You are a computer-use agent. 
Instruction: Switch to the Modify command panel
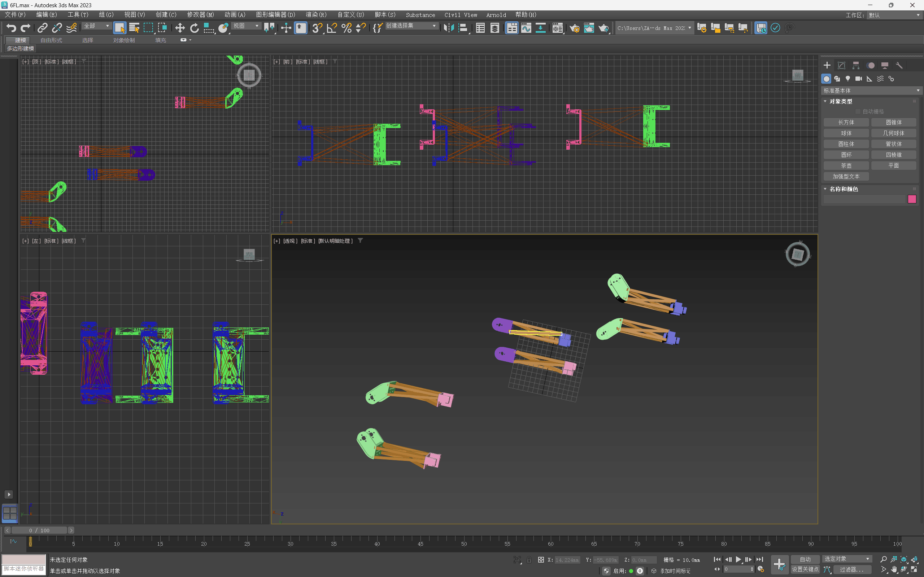[841, 65]
